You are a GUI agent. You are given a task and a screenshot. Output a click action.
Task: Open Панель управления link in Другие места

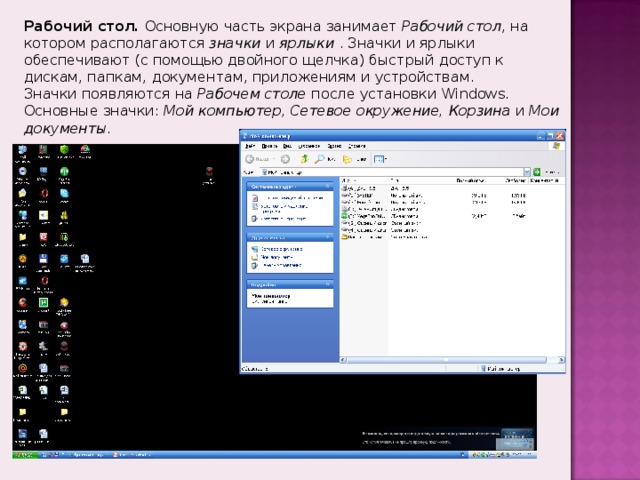pyautogui.click(x=277, y=265)
